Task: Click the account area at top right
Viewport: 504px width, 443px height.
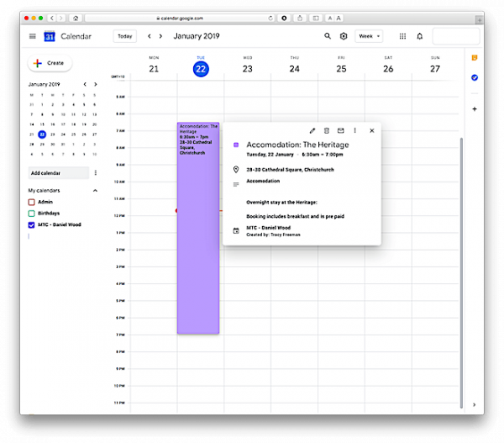Action: (x=456, y=36)
